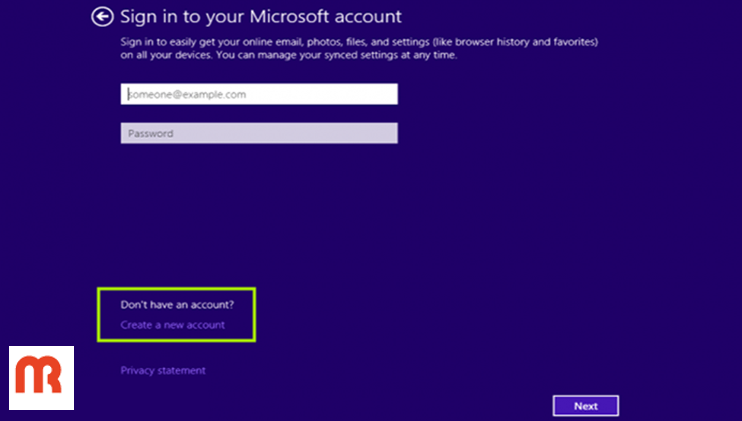Select the 'Sign in to your Microsoft account' heading
Viewport: 742px width, 421px height.
coord(261,17)
